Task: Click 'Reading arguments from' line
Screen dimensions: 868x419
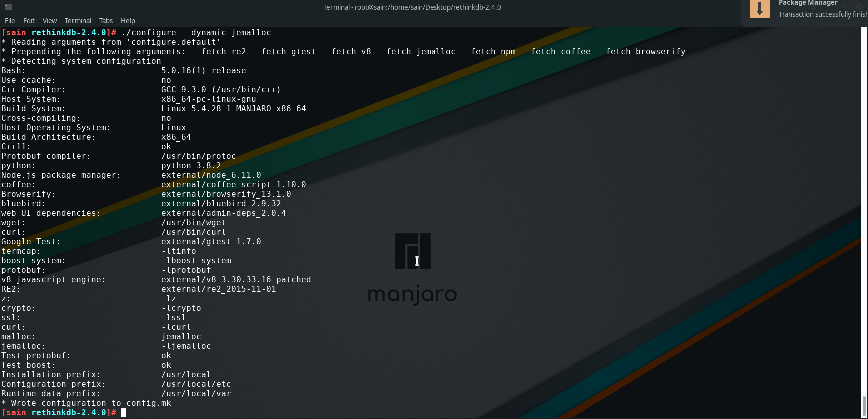Action: (111, 42)
